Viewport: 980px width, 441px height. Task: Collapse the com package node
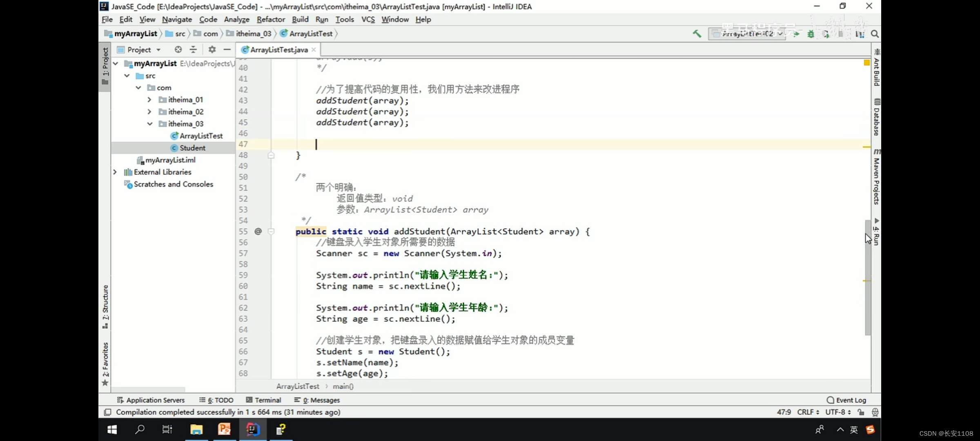138,87
